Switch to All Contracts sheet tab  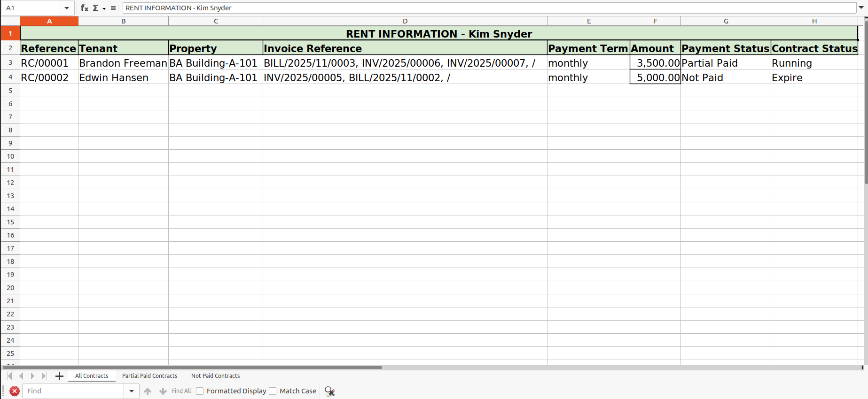coord(92,376)
